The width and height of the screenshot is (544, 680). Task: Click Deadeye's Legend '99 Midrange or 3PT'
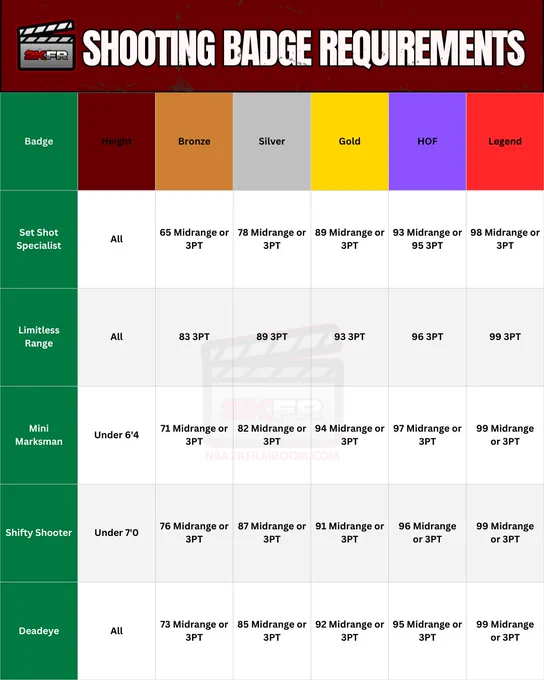(x=505, y=631)
